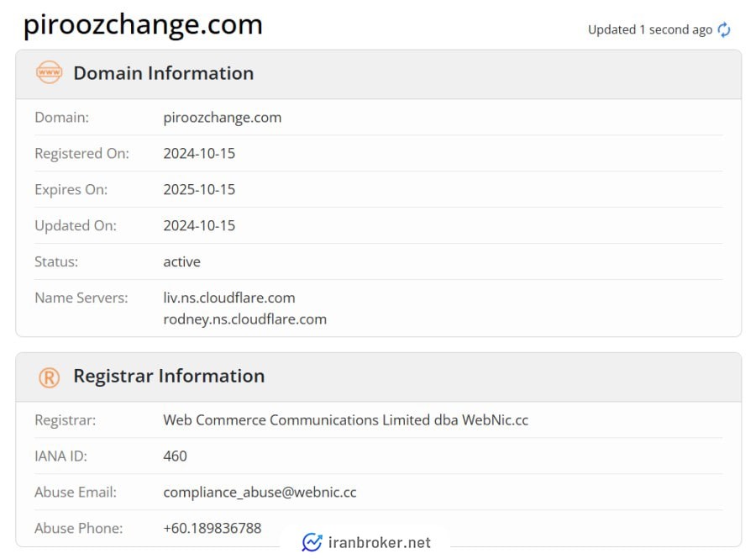This screenshot has width=756, height=559.
Task: Click the piroozchange.com page title
Action: pyautogui.click(x=143, y=24)
